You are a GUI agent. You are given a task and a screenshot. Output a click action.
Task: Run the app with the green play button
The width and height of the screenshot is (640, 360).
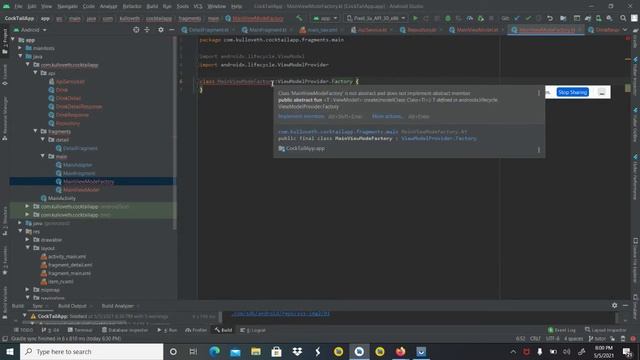coord(416,18)
